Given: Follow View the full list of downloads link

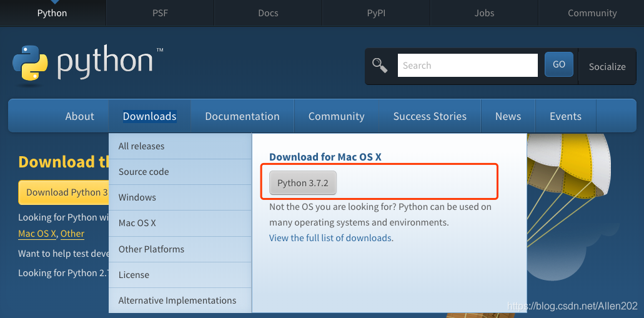Looking at the screenshot, I should coord(330,238).
